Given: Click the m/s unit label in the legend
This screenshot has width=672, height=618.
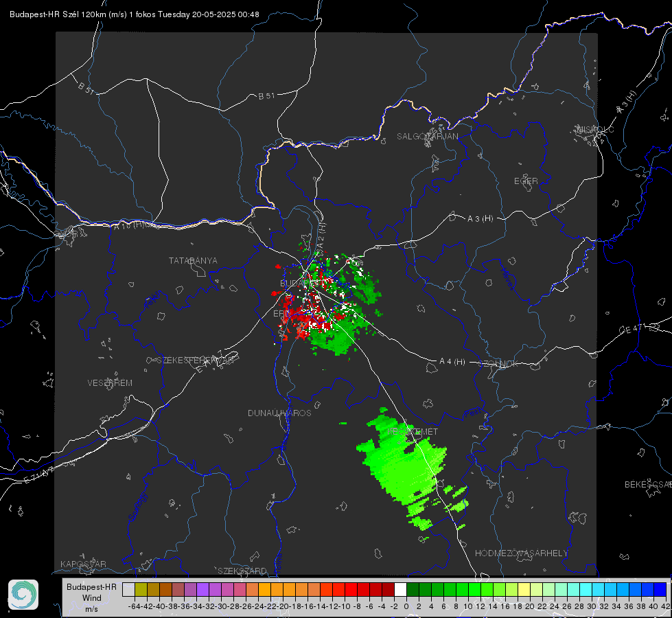Looking at the screenshot, I should (x=91, y=609).
